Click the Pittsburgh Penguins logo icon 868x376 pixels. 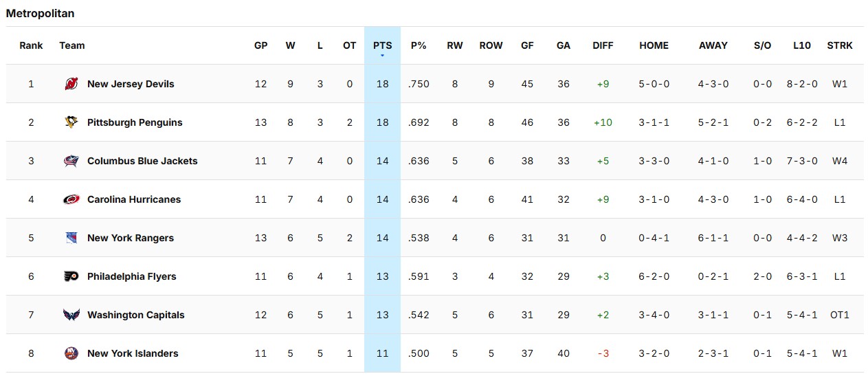click(x=71, y=122)
